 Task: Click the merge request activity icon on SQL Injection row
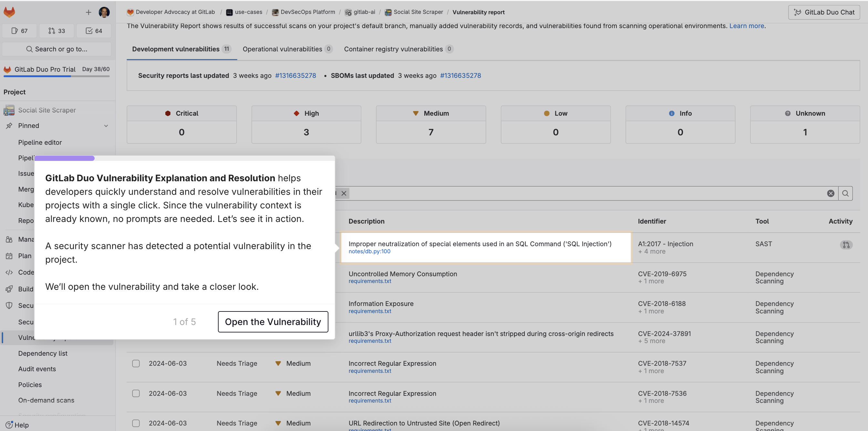click(846, 245)
